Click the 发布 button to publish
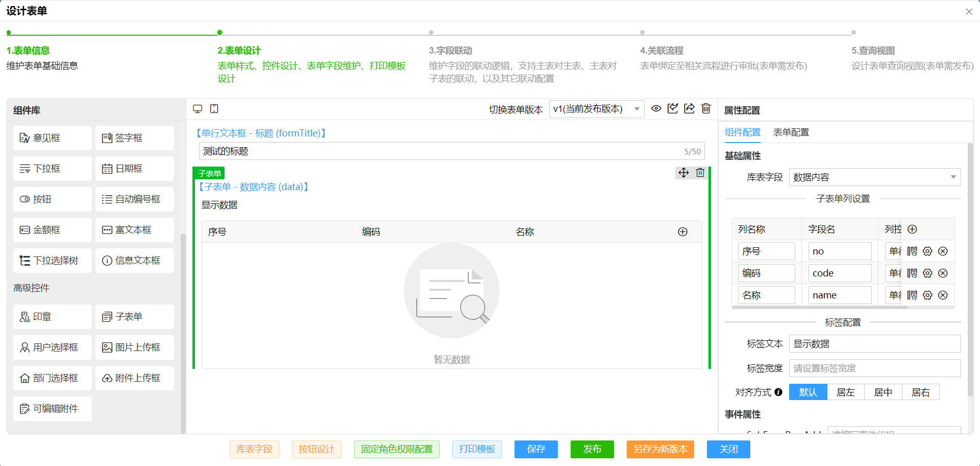 click(592, 450)
